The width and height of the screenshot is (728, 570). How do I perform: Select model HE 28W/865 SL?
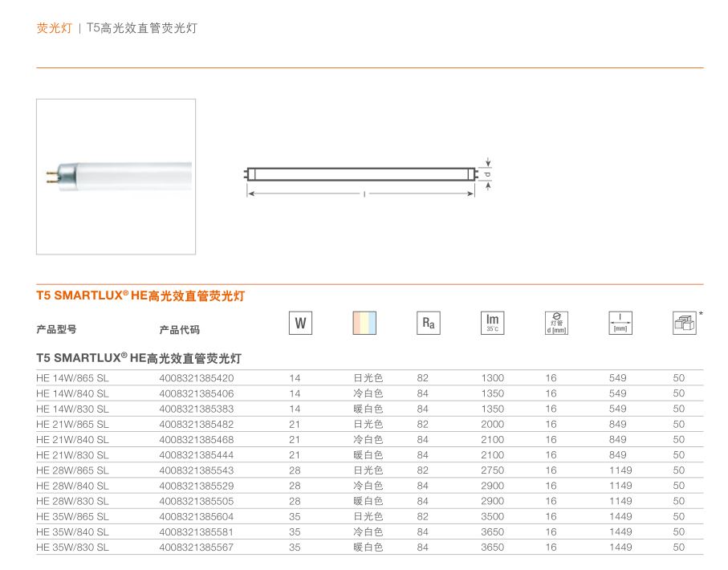coord(72,470)
